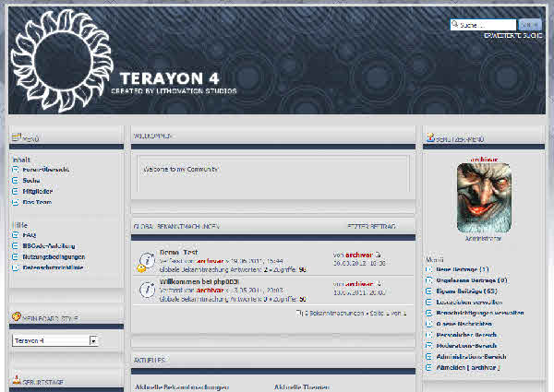Click the Erweiterte Suche link
The image size is (554, 392).
coord(512,35)
